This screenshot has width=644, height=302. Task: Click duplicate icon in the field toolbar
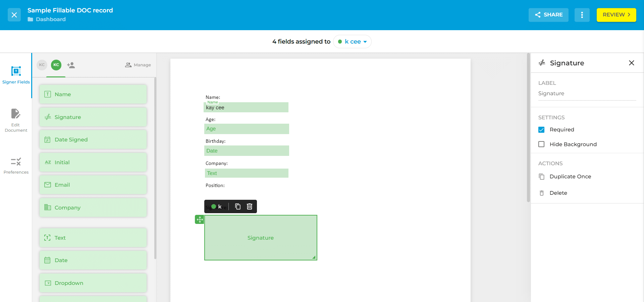point(238,206)
